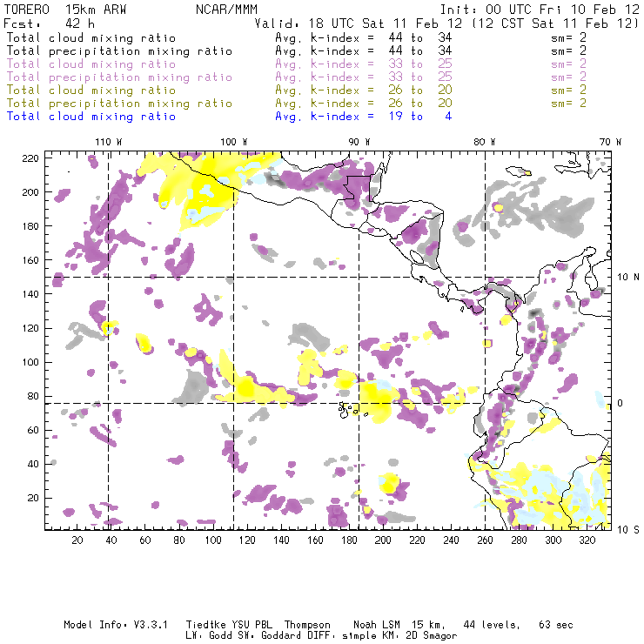This screenshot has width=644, height=644.
Task: Select the "80" vertical axis tick label
Action: pos(33,396)
